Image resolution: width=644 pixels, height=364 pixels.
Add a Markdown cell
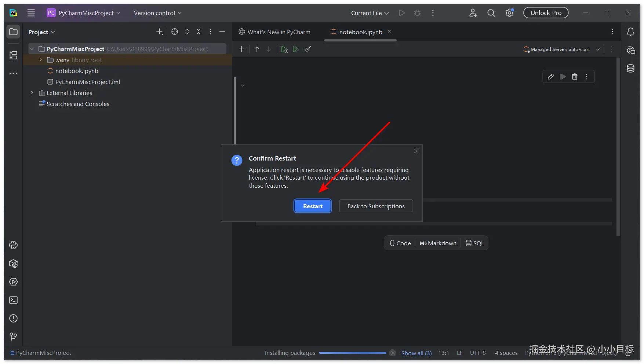pos(438,243)
